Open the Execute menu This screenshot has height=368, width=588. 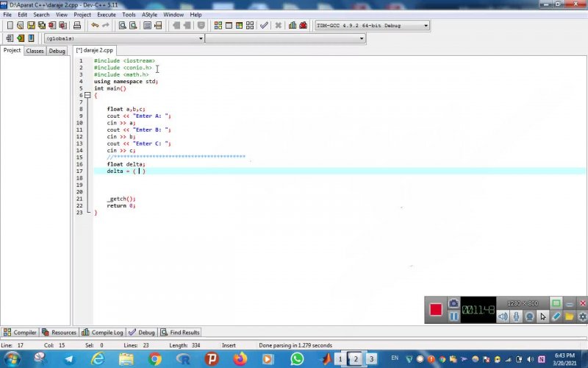pyautogui.click(x=107, y=15)
